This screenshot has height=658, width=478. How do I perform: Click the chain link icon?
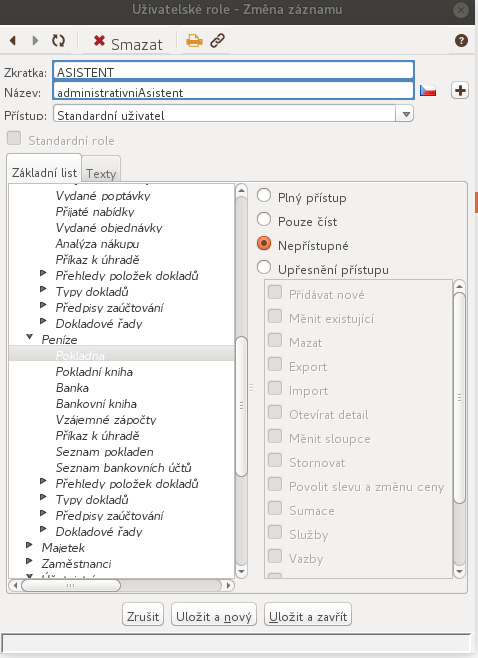217,41
